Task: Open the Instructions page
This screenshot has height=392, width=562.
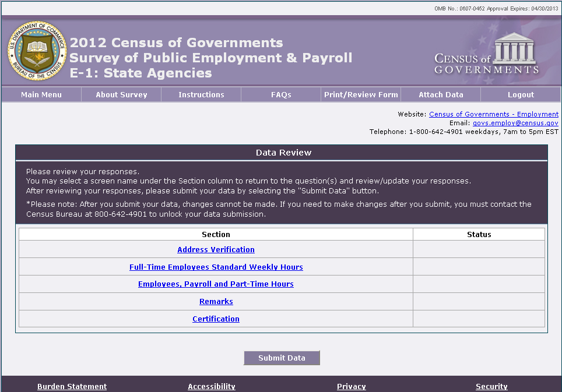Action: pos(202,94)
